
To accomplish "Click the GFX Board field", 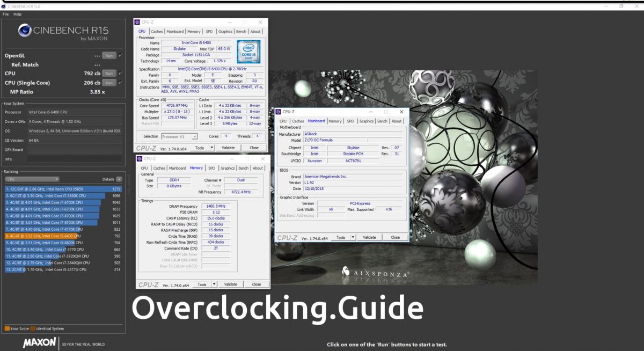I will coord(75,150).
